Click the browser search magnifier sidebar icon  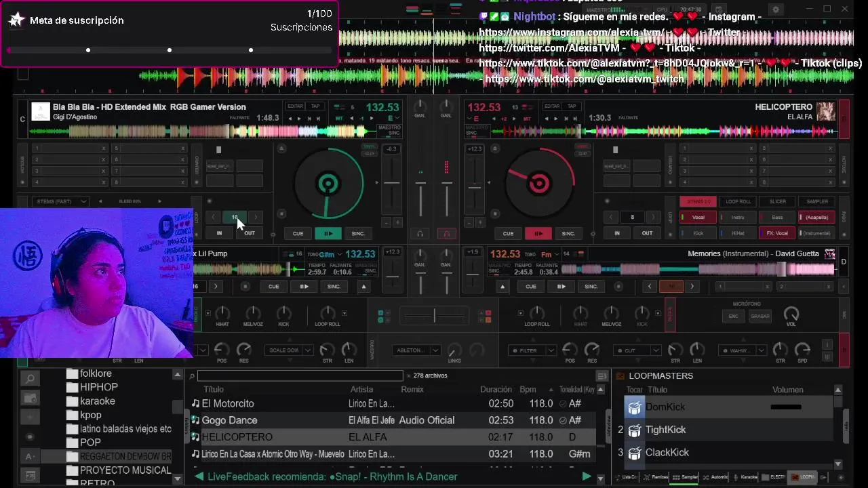tap(29, 379)
